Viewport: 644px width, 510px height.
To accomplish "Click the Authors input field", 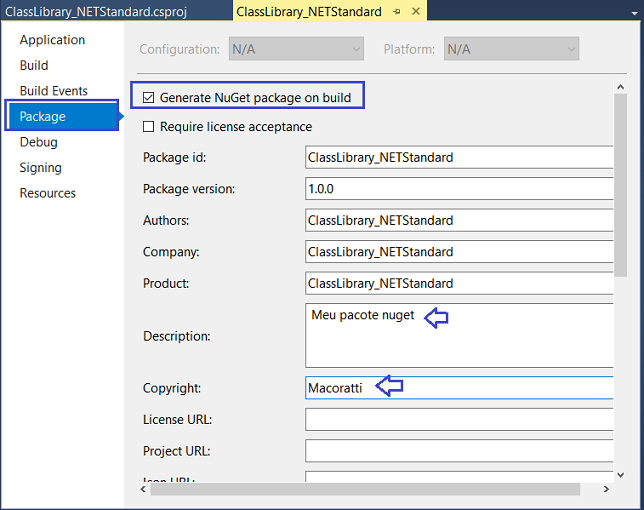I will coord(459,221).
